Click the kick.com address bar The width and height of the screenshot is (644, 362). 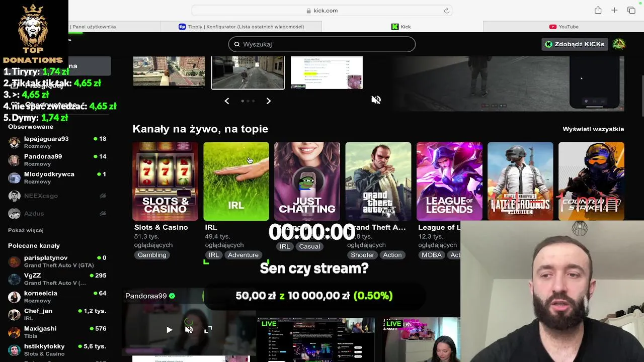click(321, 11)
